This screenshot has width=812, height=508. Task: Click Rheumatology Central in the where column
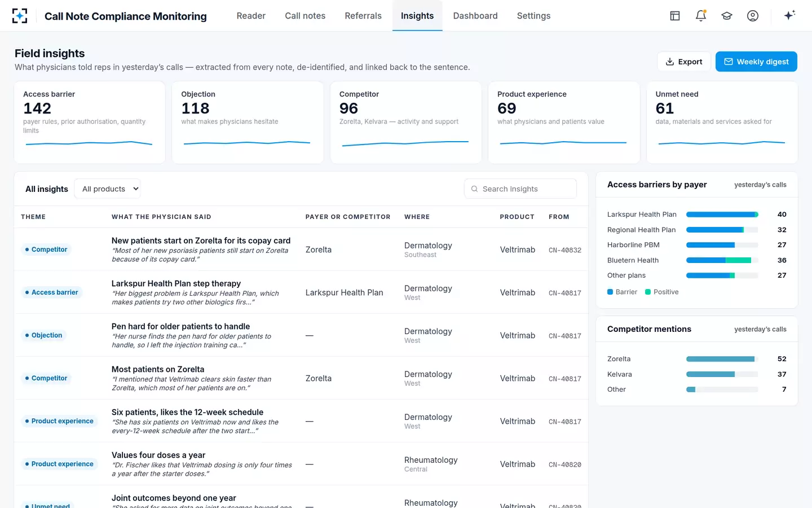click(431, 464)
